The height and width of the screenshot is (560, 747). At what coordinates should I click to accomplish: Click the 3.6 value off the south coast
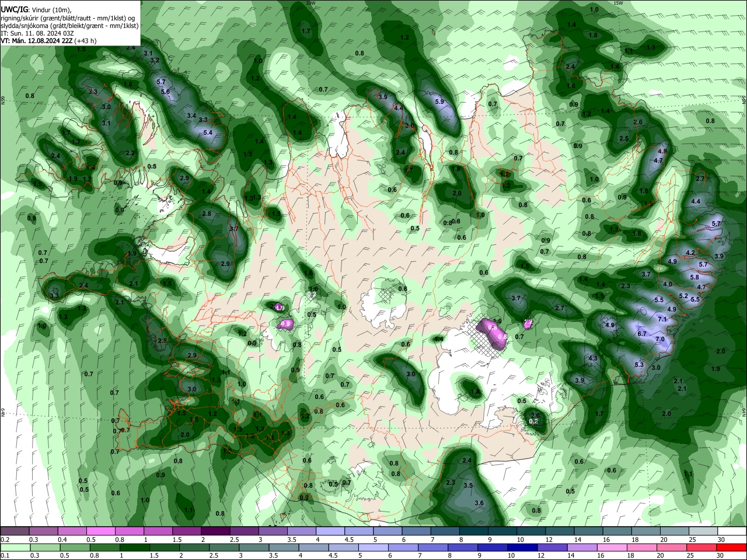tap(480, 503)
